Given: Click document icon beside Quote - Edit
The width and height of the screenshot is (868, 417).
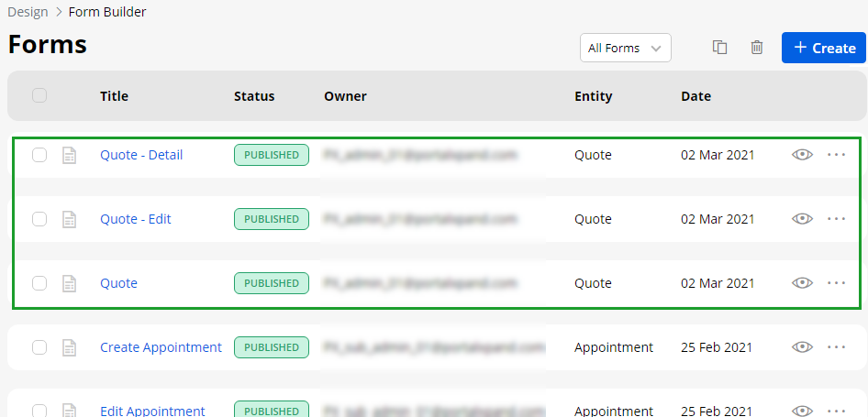Looking at the screenshot, I should point(69,219).
